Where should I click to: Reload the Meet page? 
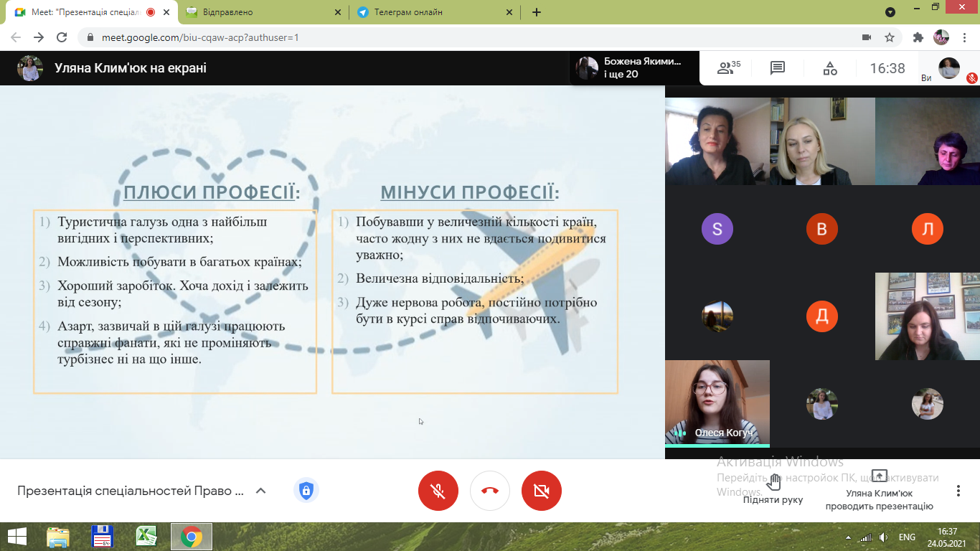(x=62, y=37)
